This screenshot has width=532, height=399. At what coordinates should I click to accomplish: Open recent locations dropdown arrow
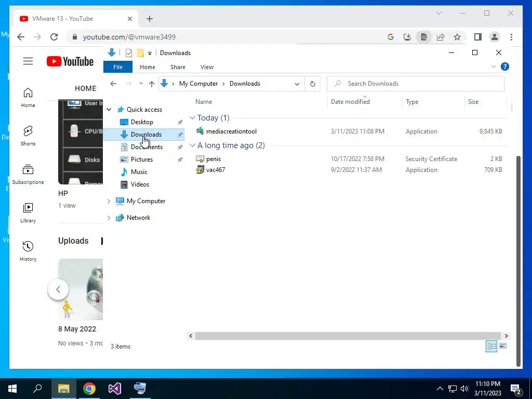(141, 84)
